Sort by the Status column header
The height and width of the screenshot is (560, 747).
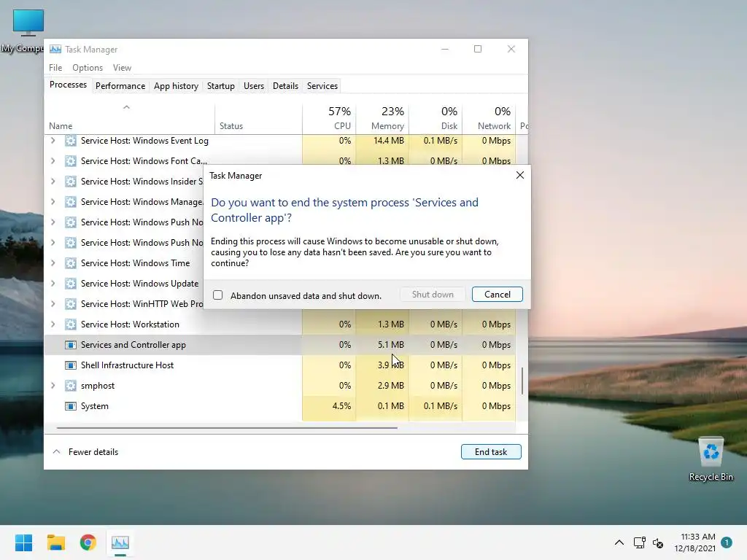coord(258,118)
